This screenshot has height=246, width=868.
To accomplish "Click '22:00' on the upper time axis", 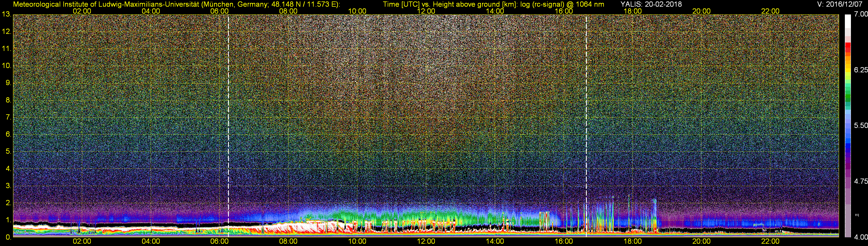I will pyautogui.click(x=770, y=11).
